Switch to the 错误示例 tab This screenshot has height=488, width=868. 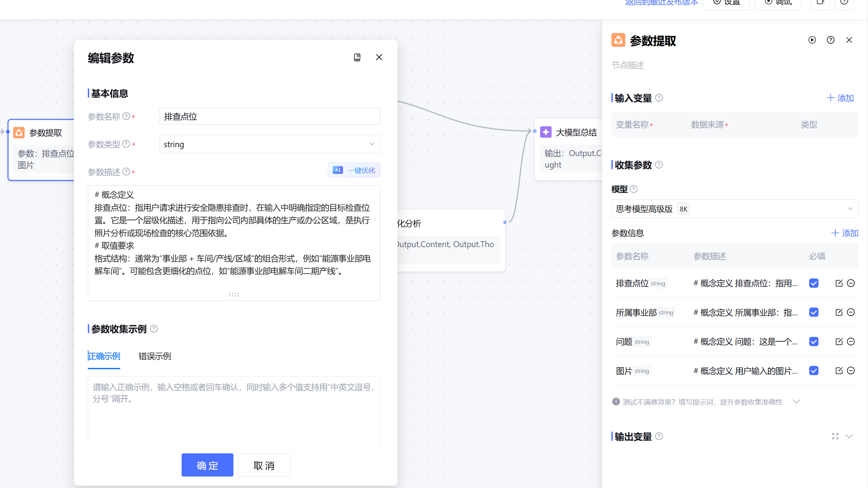(x=155, y=356)
